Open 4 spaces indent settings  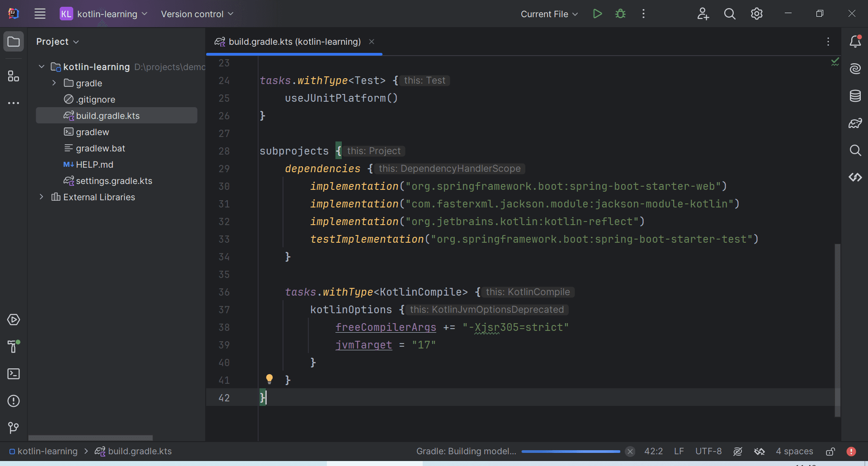point(794,451)
